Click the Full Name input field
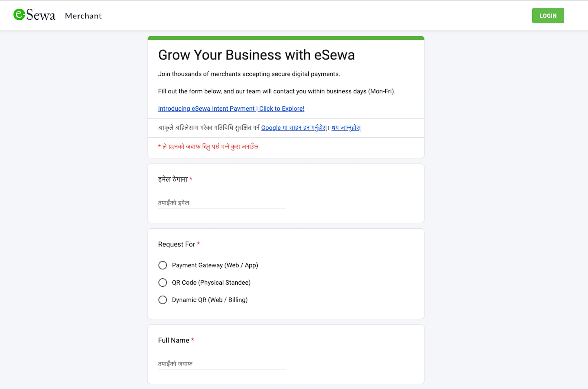The image size is (588, 389). [222, 364]
